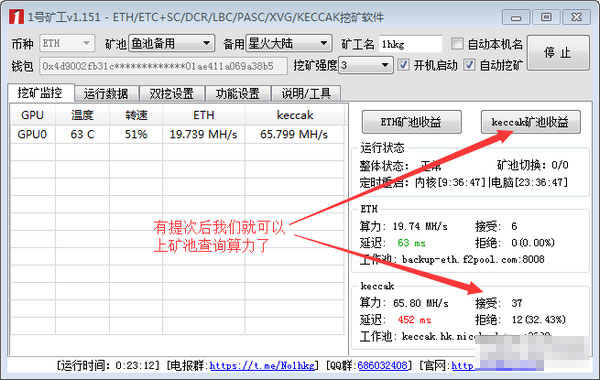Select the GPU0 row cell
The height and width of the screenshot is (380, 600).
[33, 134]
